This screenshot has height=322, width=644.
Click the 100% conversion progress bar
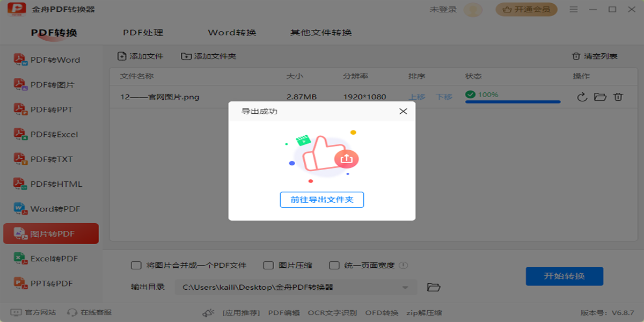point(513,101)
